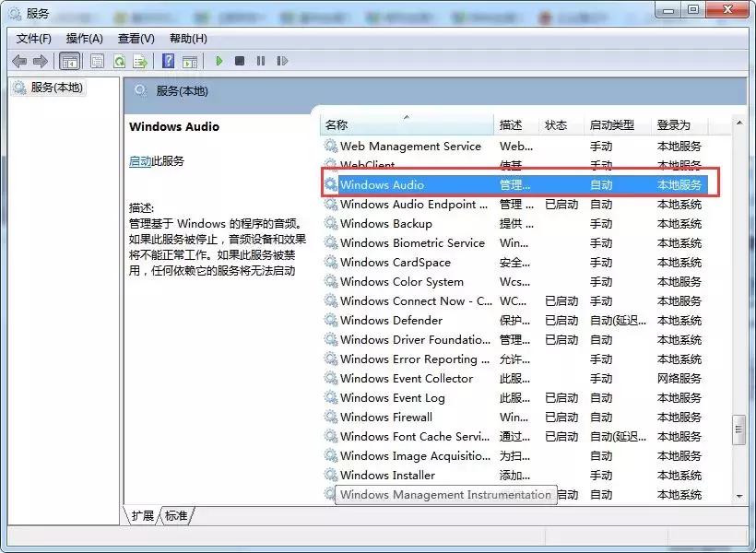Sort by the 名称 column header
The height and width of the screenshot is (553, 756).
(x=407, y=124)
